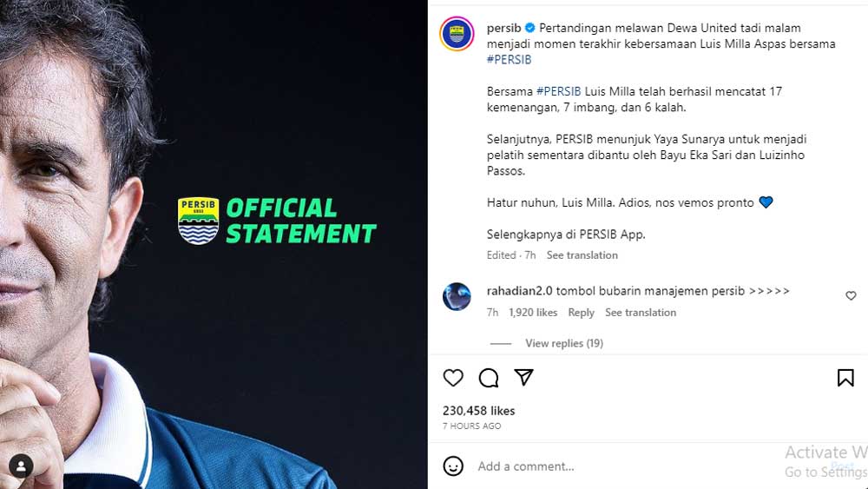Open the #PERSIB hashtag in first paragraph
This screenshot has height=489, width=868.
(509, 60)
